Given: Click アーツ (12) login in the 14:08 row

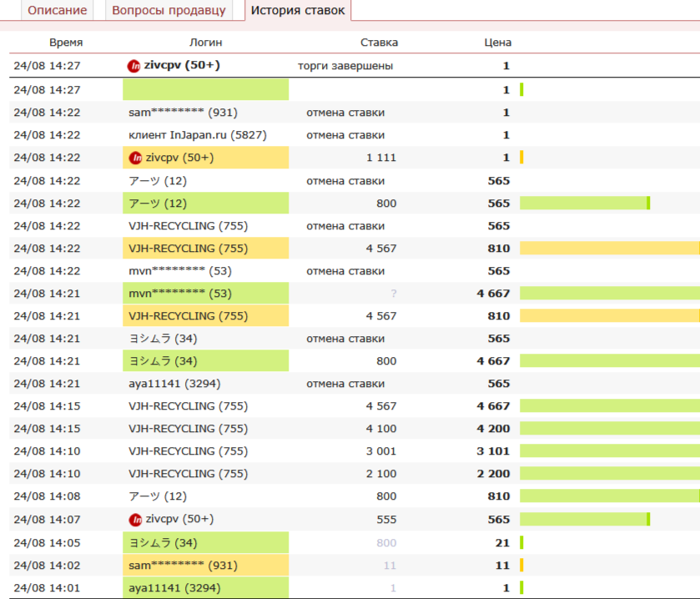Looking at the screenshot, I should click(158, 496).
